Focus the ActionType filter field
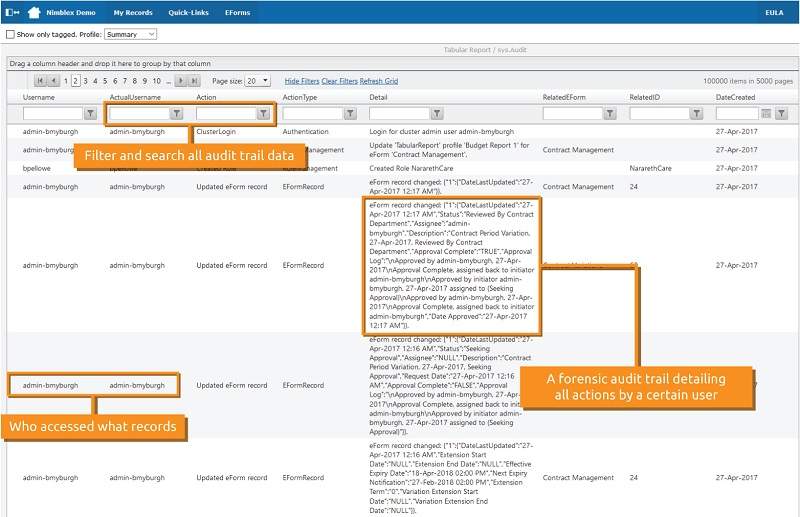Image resolution: width=800 pixels, height=517 pixels. click(312, 113)
